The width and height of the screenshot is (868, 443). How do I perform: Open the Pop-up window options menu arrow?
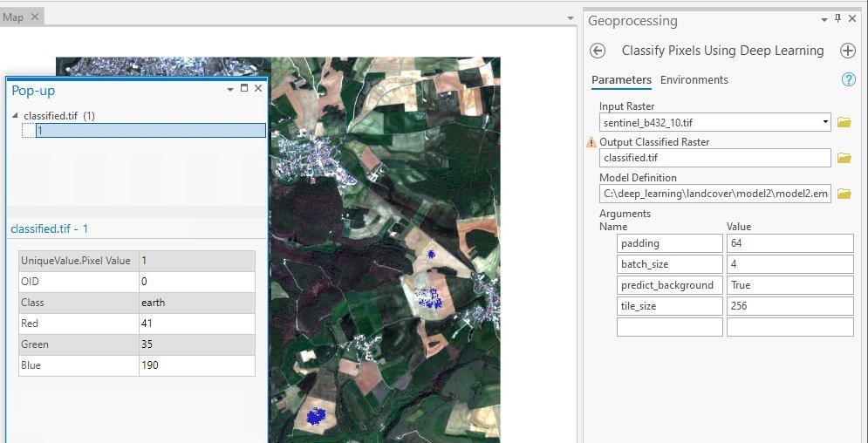(x=230, y=89)
